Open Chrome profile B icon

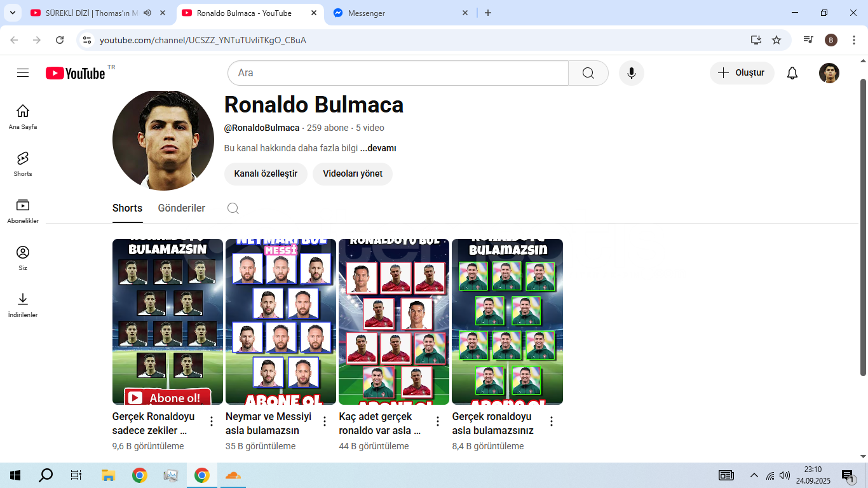click(x=831, y=40)
